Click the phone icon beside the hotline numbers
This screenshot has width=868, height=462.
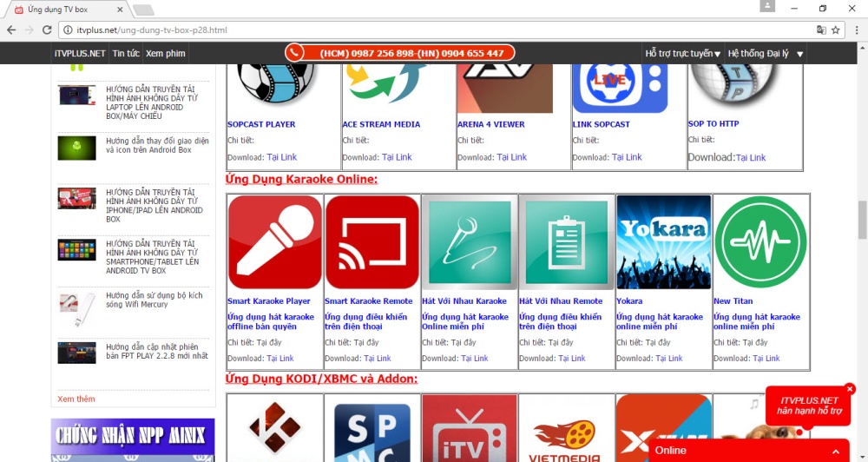coord(294,53)
